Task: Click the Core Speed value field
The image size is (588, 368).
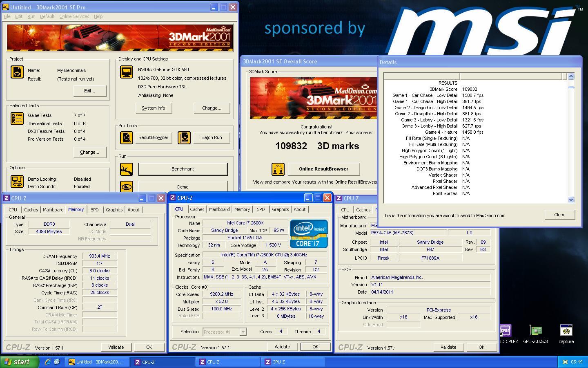Action: (222, 294)
